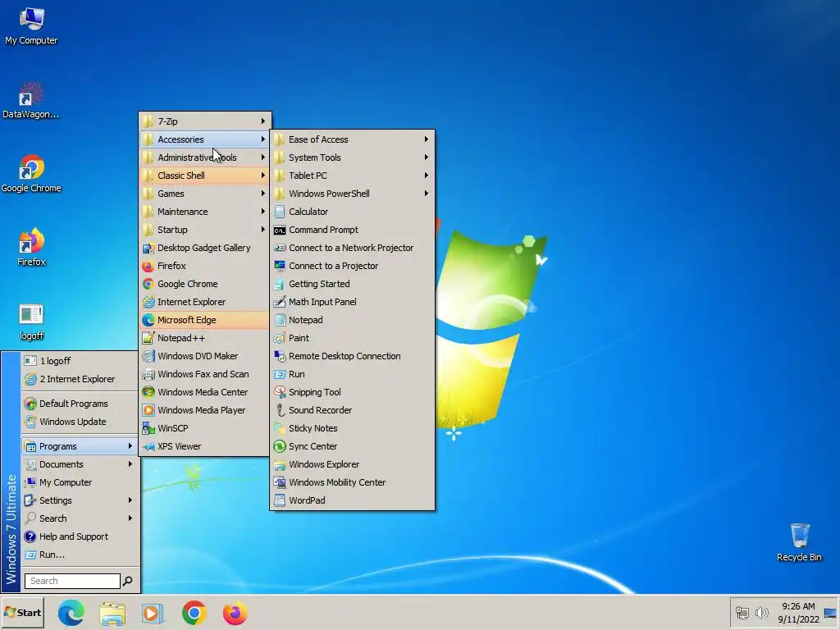840x630 pixels.
Task: Open the Firefox desktop shortcut
Action: click(31, 248)
